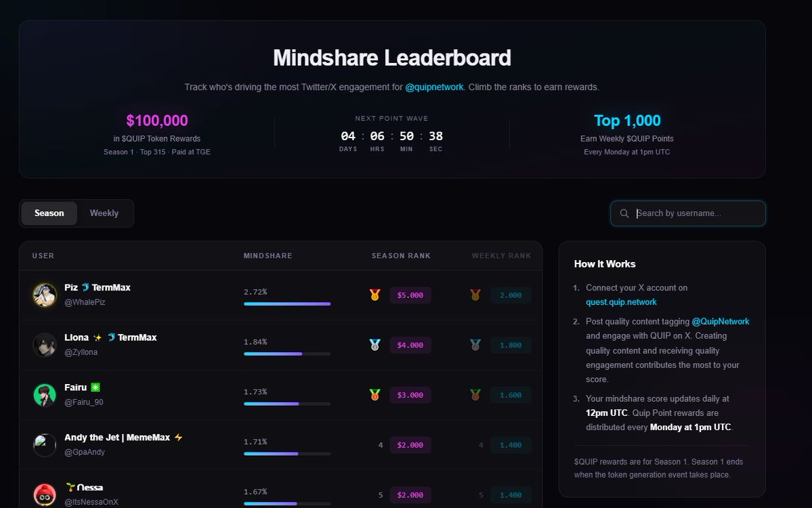The width and height of the screenshot is (812, 508).
Task: Click Fairu avatar image
Action: [x=45, y=395]
